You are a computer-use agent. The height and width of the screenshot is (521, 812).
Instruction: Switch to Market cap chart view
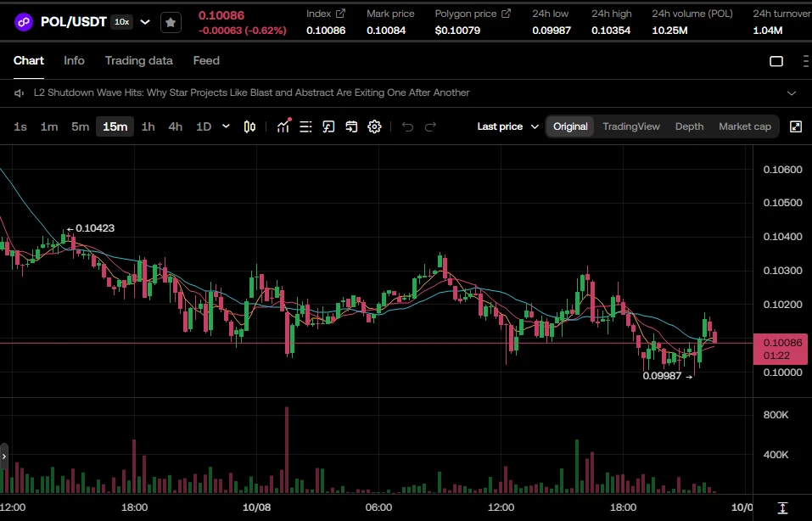tap(745, 126)
